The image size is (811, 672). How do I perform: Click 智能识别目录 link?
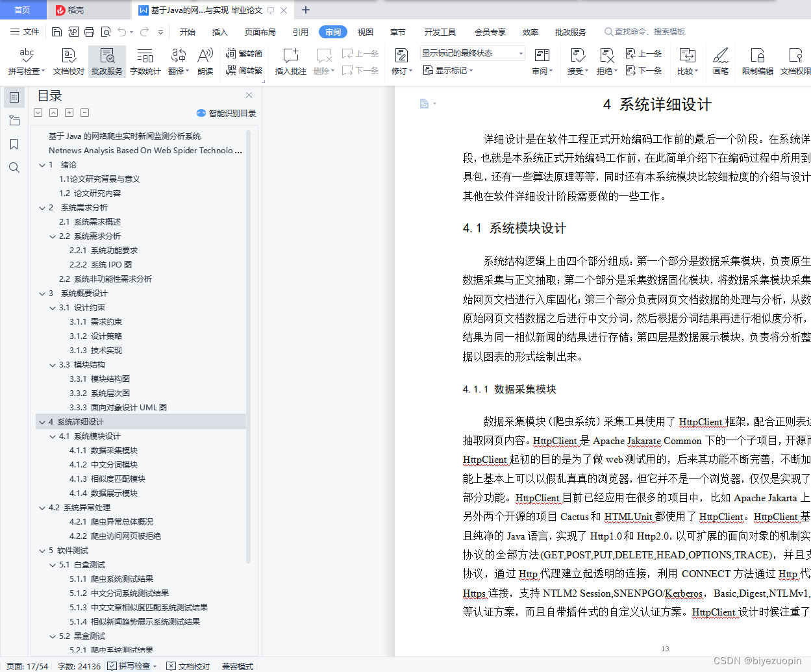(x=226, y=113)
